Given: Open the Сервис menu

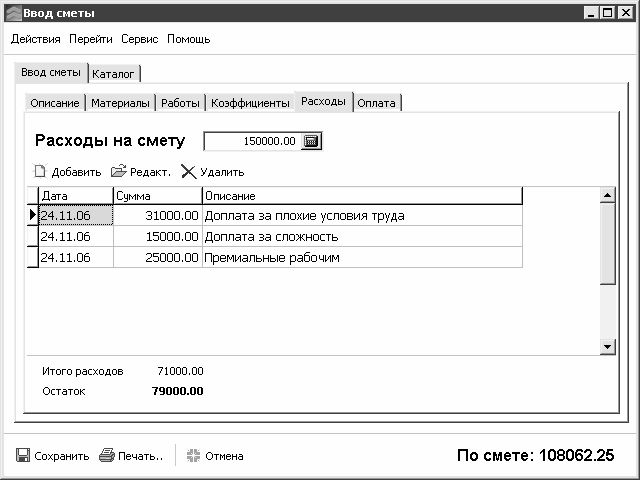Looking at the screenshot, I should (x=140, y=39).
